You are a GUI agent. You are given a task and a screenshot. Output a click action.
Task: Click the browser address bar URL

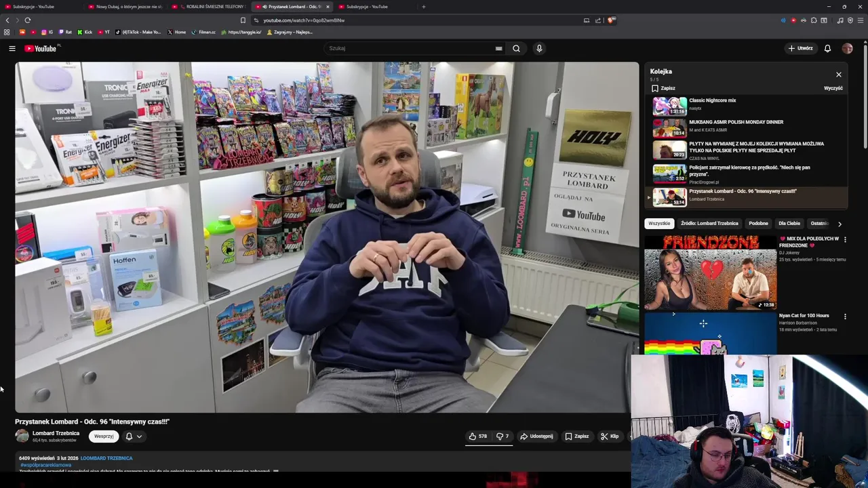tap(304, 20)
